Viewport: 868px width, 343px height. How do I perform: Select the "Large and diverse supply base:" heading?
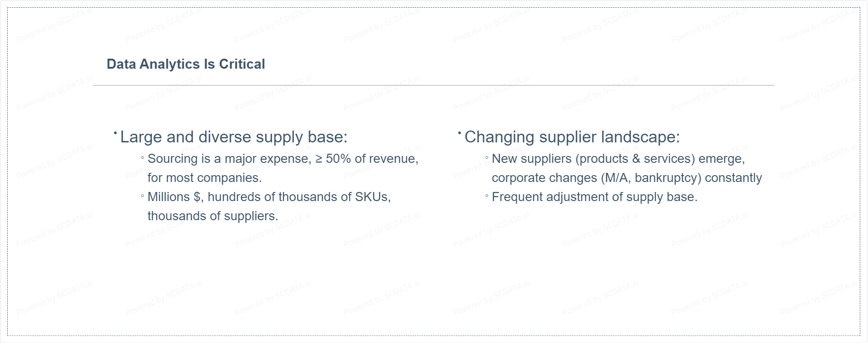click(233, 137)
